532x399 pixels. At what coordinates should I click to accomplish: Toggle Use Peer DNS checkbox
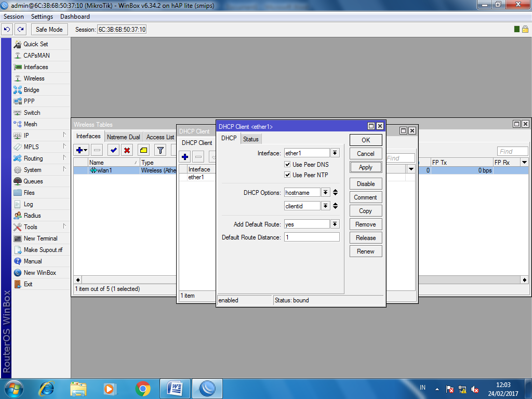click(287, 165)
